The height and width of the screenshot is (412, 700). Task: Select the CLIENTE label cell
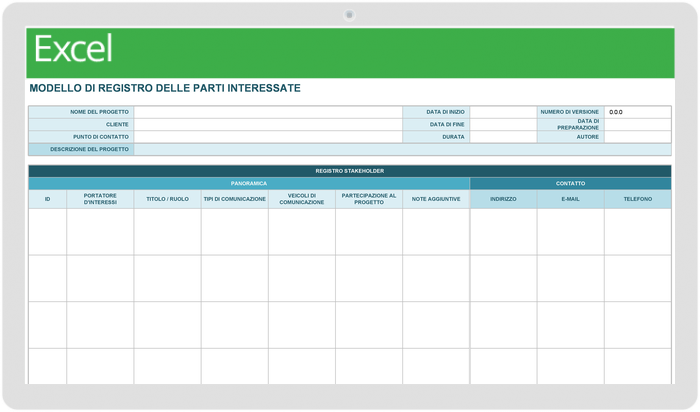click(81, 125)
